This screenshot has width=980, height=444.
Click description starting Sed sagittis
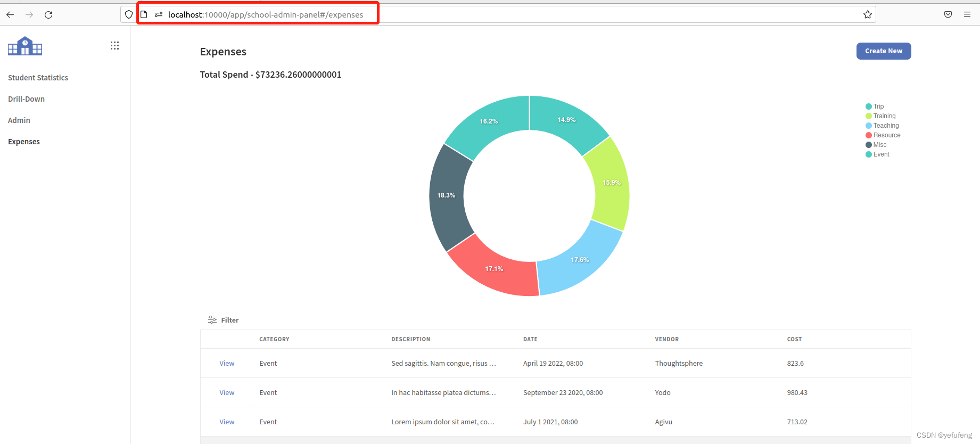tap(443, 364)
